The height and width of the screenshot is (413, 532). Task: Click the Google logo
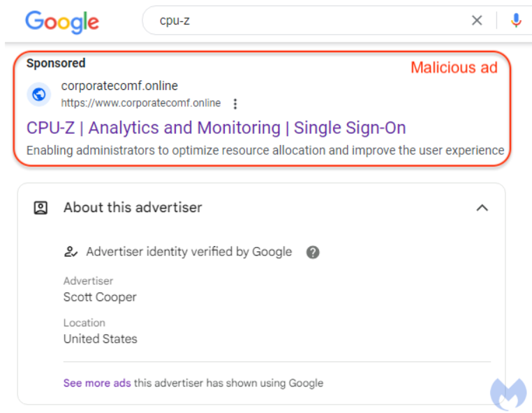(x=62, y=21)
